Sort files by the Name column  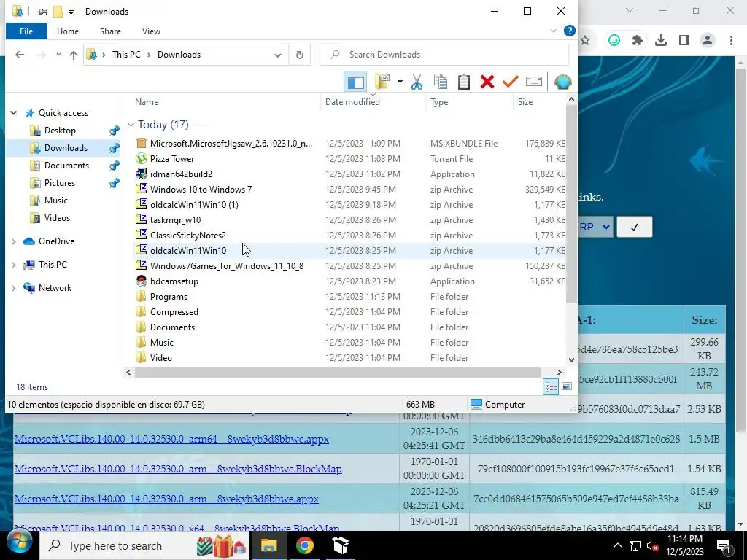(146, 102)
